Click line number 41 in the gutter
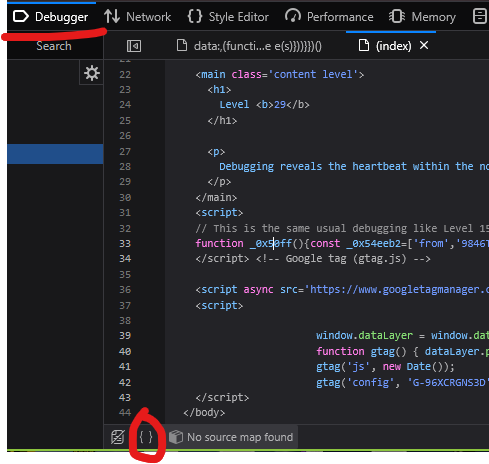The height and width of the screenshot is (464, 489). click(x=125, y=367)
